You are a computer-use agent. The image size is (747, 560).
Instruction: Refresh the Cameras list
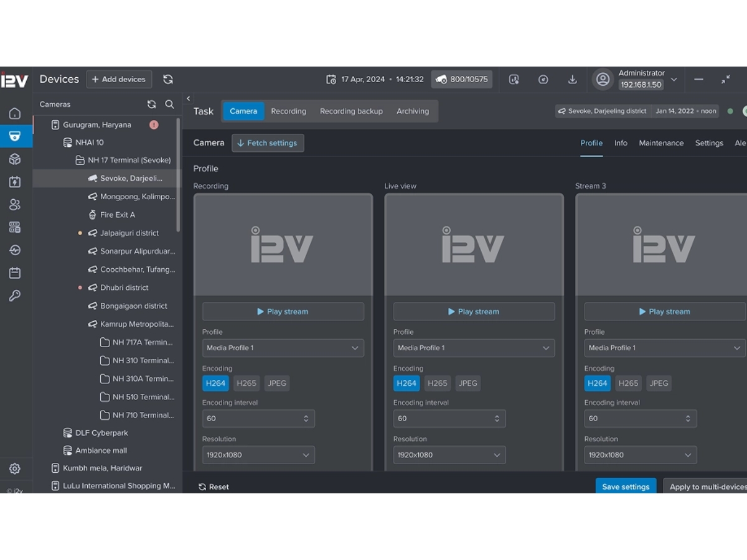coord(151,105)
